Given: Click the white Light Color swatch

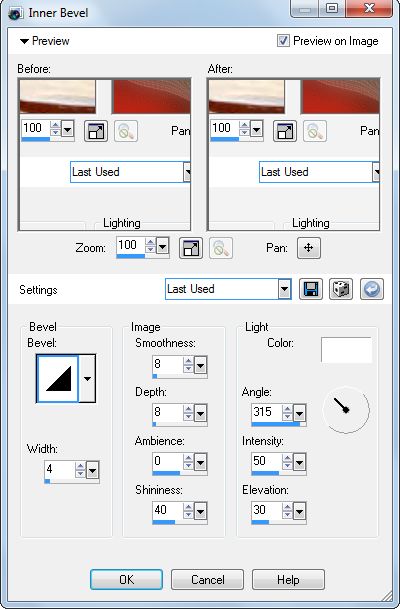Looking at the screenshot, I should [x=346, y=350].
